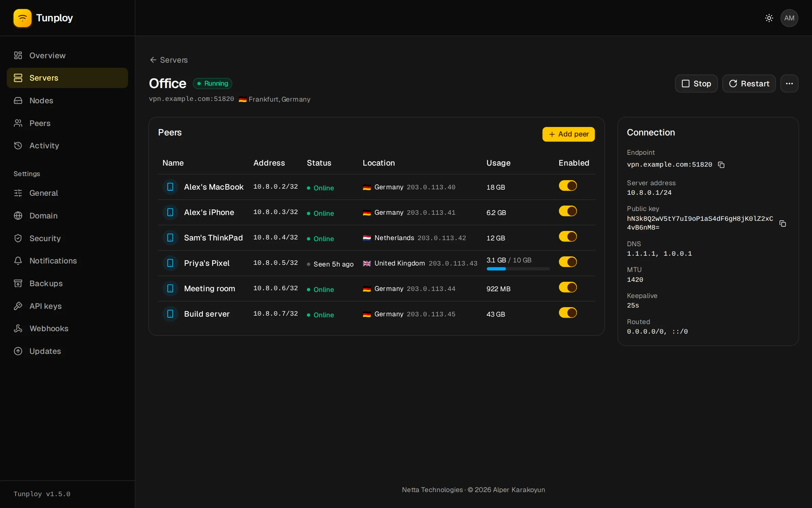Open Webhooks settings

[x=67, y=329]
